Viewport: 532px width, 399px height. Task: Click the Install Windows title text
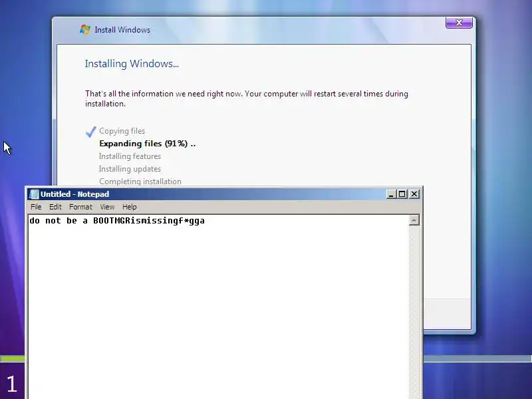coord(122,30)
